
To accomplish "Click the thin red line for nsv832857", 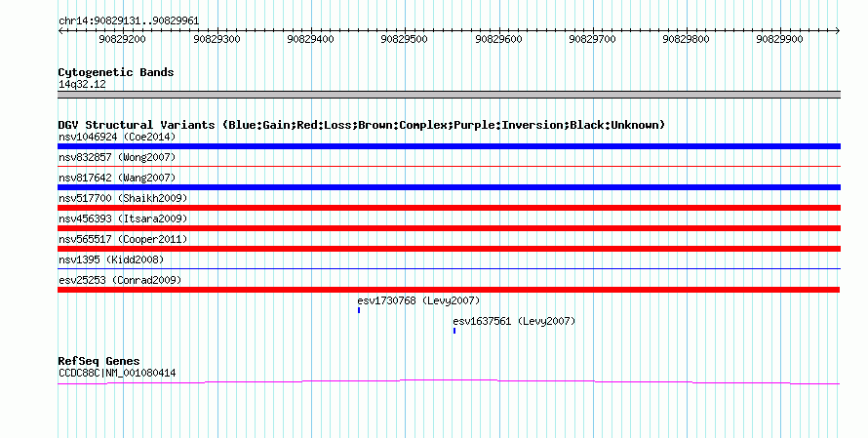I will (449, 166).
